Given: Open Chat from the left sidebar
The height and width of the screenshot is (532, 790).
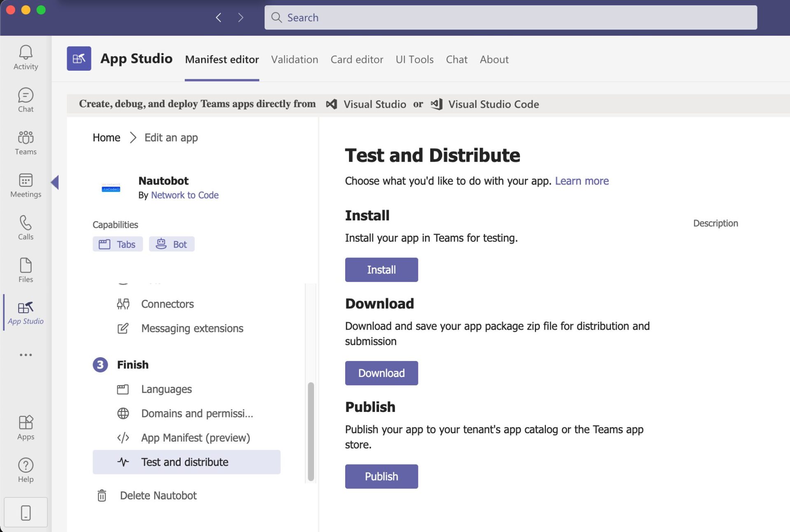Looking at the screenshot, I should click(26, 100).
